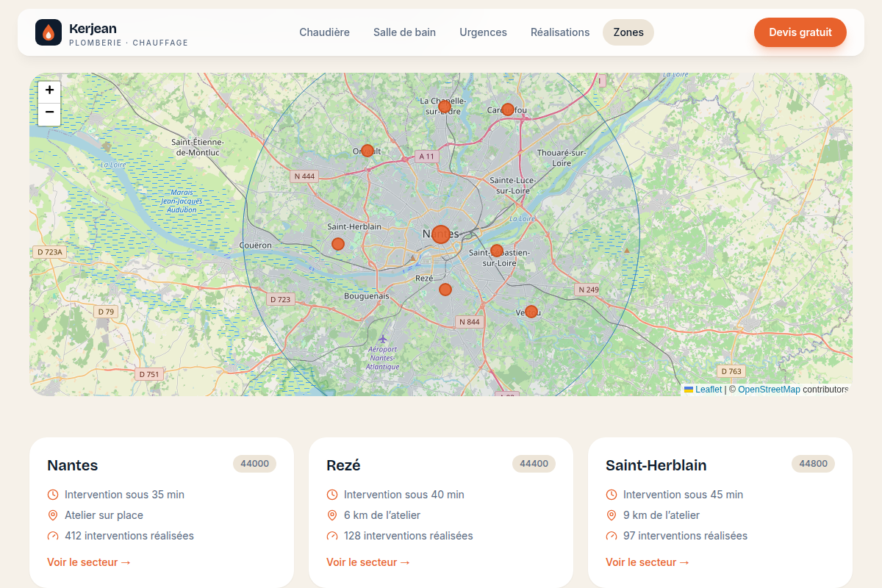Zoom out on the map
The image size is (882, 588).
coord(49,113)
